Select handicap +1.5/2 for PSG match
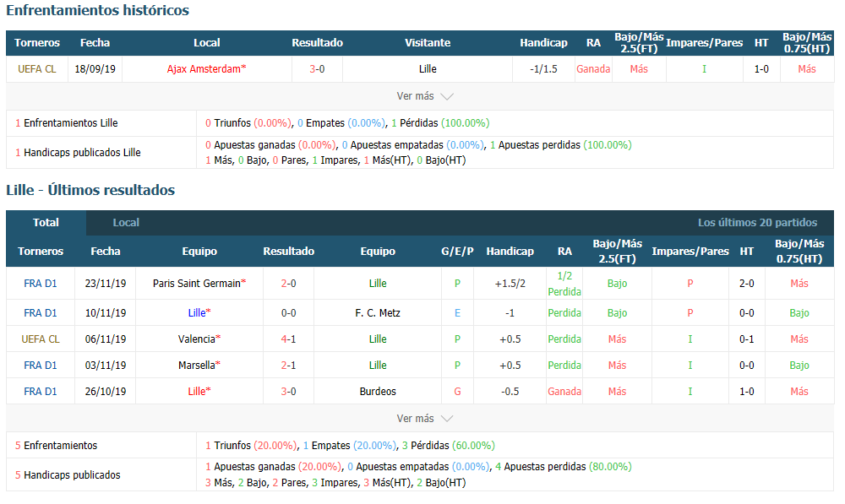 (x=510, y=283)
